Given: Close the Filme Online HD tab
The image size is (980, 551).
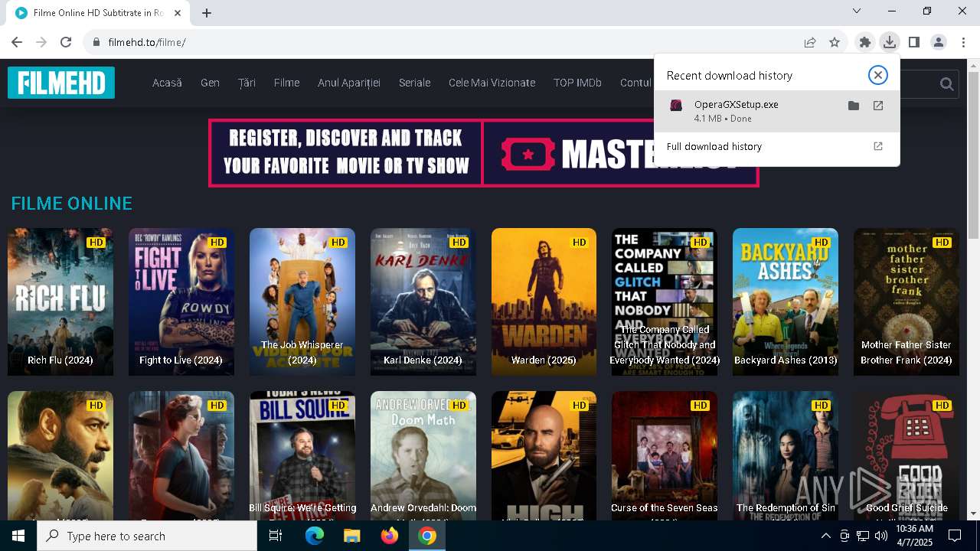Looking at the screenshot, I should tap(178, 13).
